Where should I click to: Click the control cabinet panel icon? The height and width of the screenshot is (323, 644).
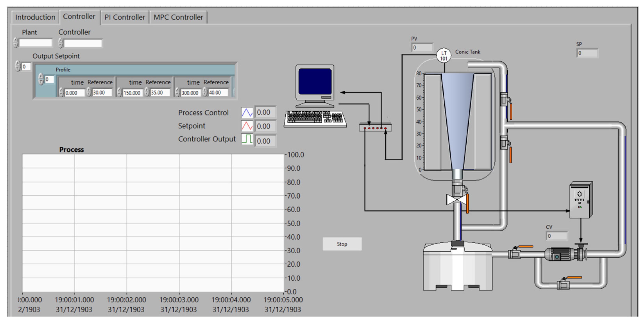581,200
